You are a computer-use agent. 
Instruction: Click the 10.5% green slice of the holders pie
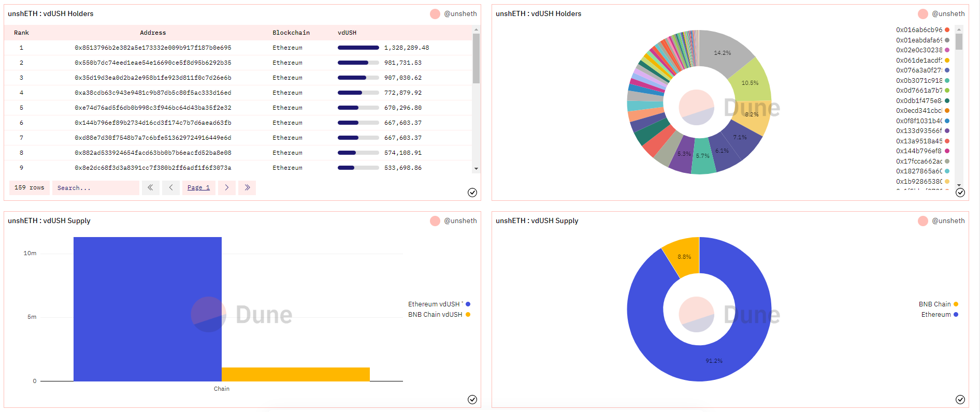pos(750,82)
